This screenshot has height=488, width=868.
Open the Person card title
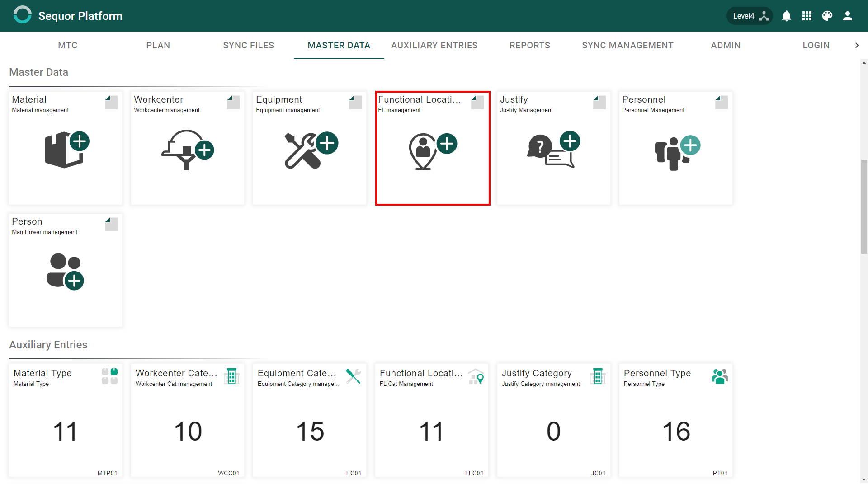point(27,221)
